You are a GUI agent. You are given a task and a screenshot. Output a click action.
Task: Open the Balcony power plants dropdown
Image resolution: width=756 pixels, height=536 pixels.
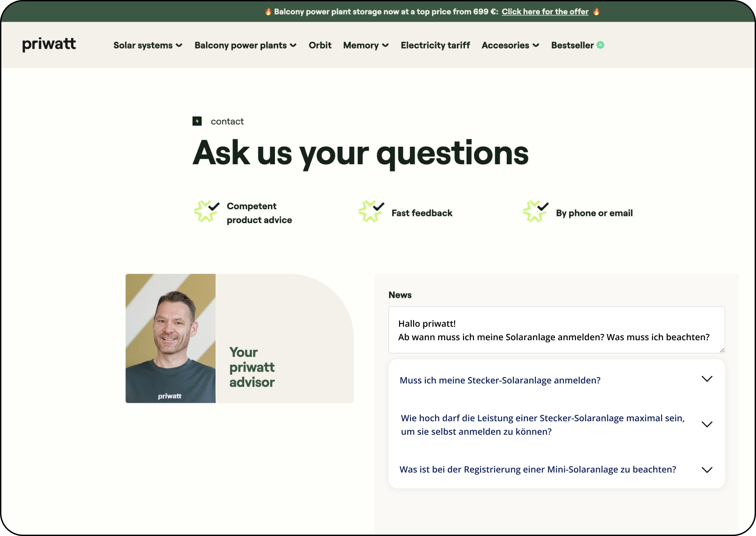pyautogui.click(x=245, y=45)
